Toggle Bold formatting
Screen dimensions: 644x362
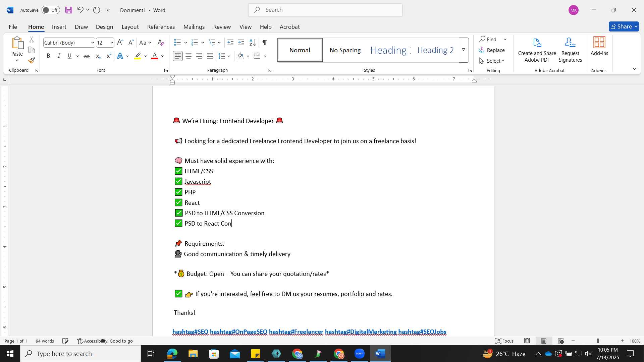pyautogui.click(x=48, y=56)
